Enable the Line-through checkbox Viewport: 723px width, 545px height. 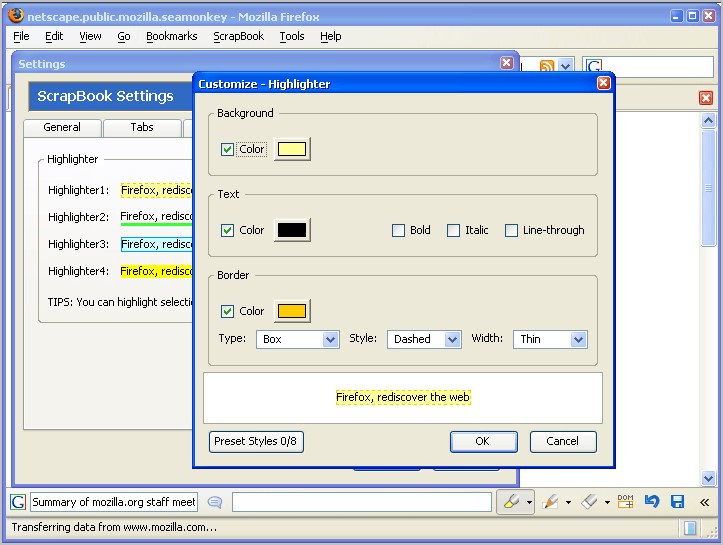(512, 230)
